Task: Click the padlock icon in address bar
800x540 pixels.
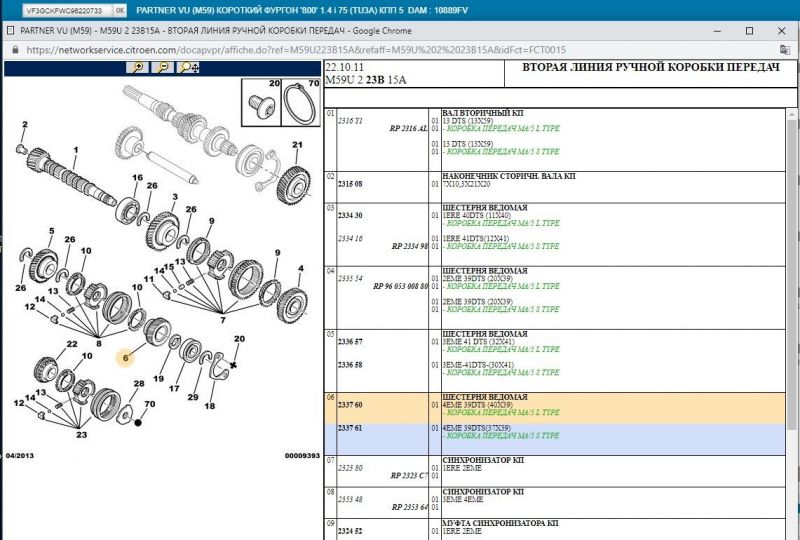Action: point(13,49)
